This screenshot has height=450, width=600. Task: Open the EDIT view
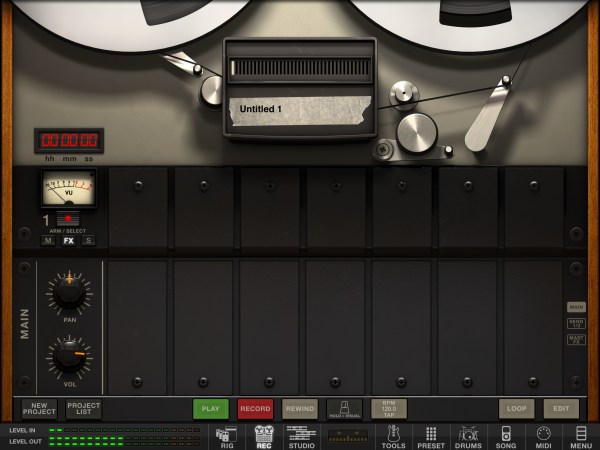click(561, 409)
